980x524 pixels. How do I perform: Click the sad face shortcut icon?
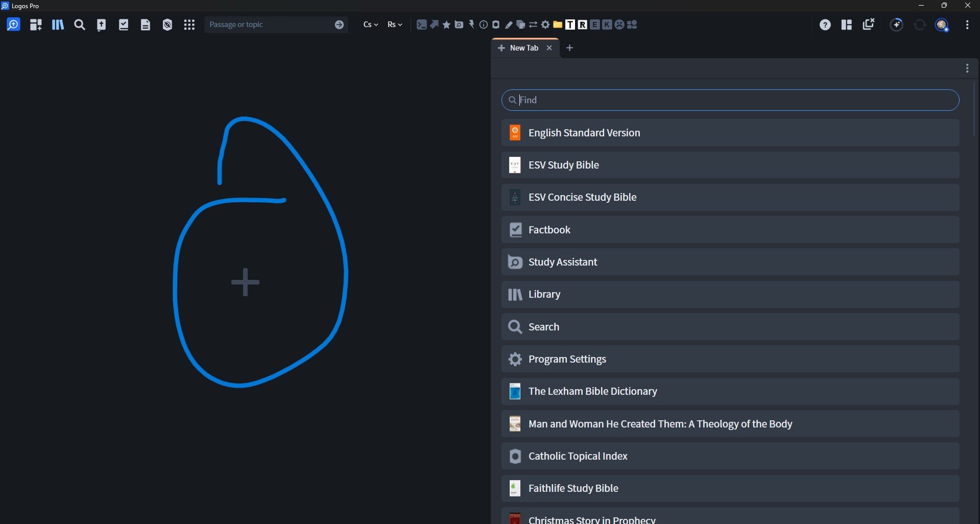point(619,25)
